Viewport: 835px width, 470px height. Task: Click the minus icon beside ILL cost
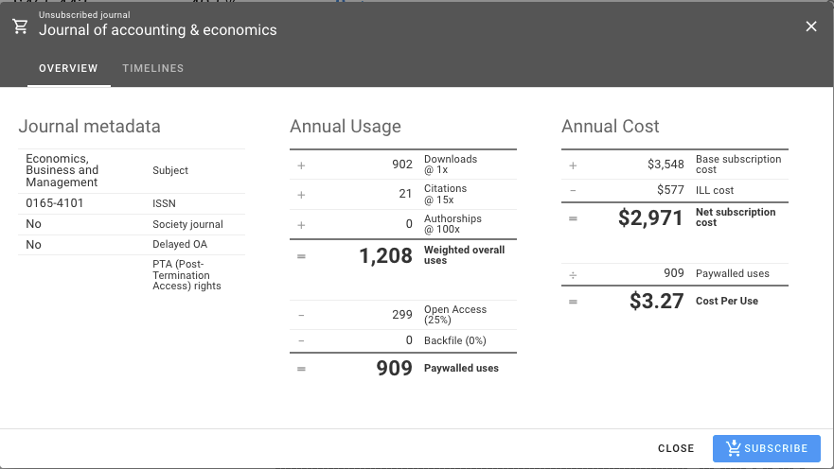(x=573, y=191)
